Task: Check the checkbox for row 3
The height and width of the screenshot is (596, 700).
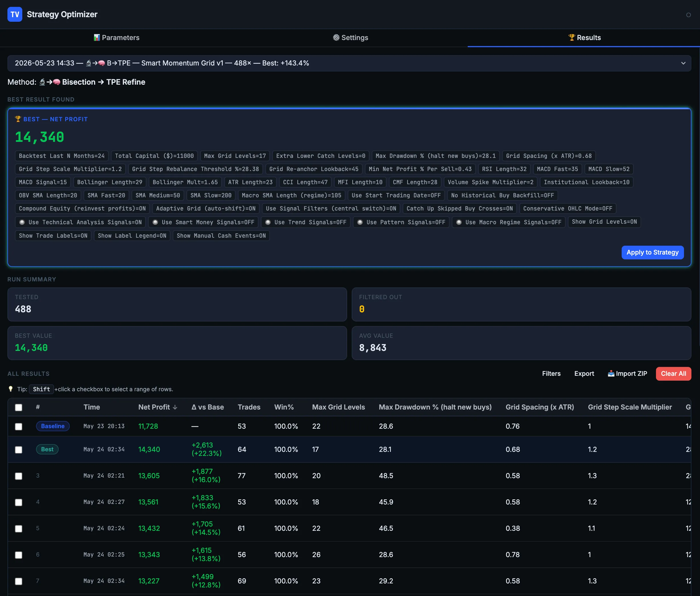Action: click(x=19, y=476)
